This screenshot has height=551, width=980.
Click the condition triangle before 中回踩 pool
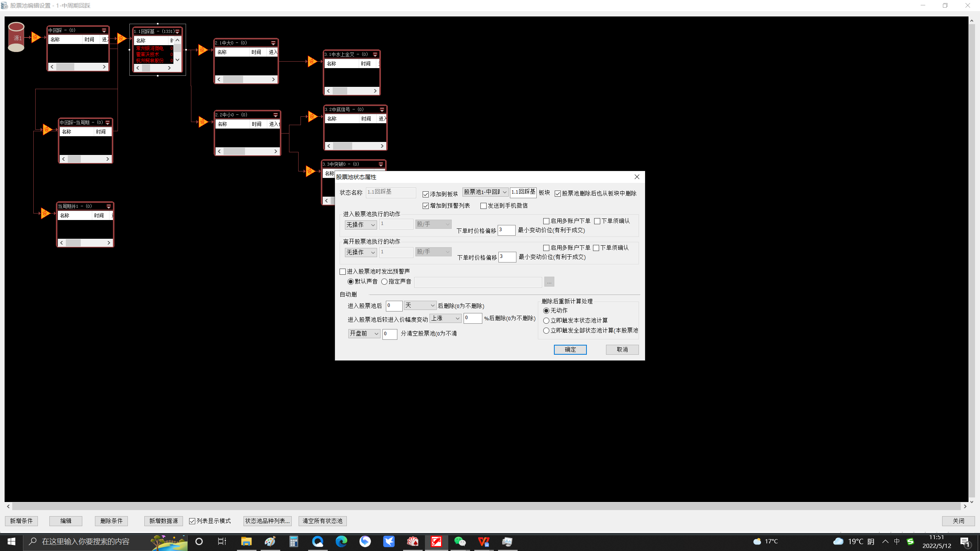[x=36, y=37]
